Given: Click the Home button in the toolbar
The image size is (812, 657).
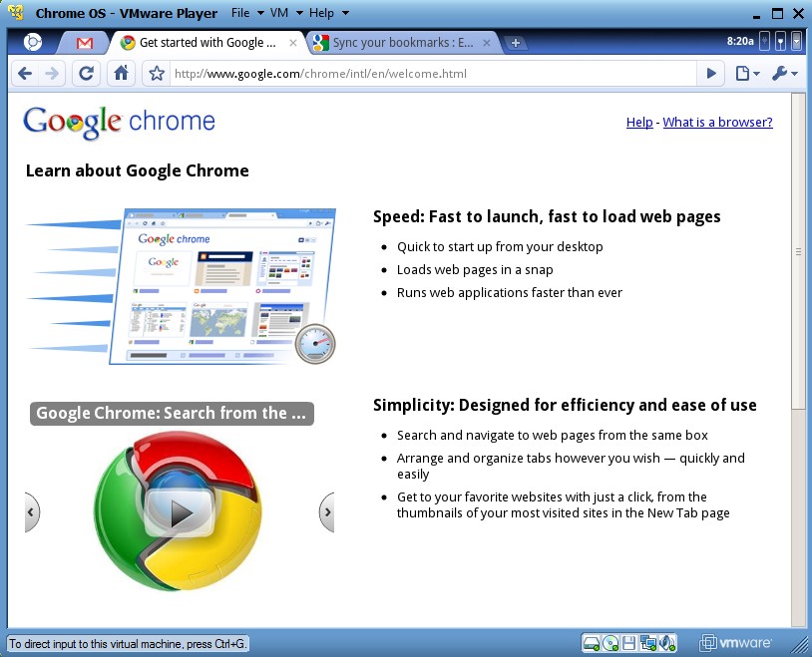Looking at the screenshot, I should coord(120,73).
